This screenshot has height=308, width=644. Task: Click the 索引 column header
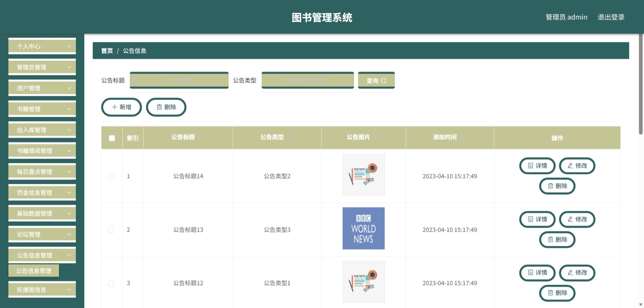pyautogui.click(x=133, y=138)
